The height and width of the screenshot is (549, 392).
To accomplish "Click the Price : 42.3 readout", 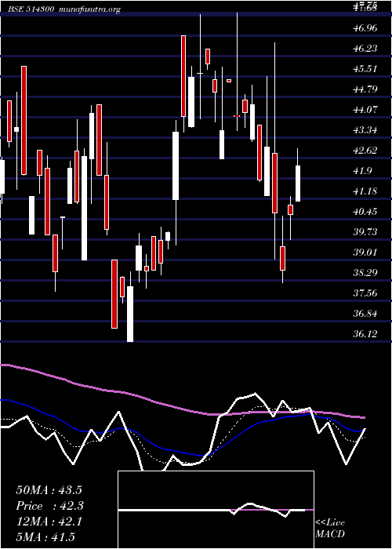I will 50,506.
